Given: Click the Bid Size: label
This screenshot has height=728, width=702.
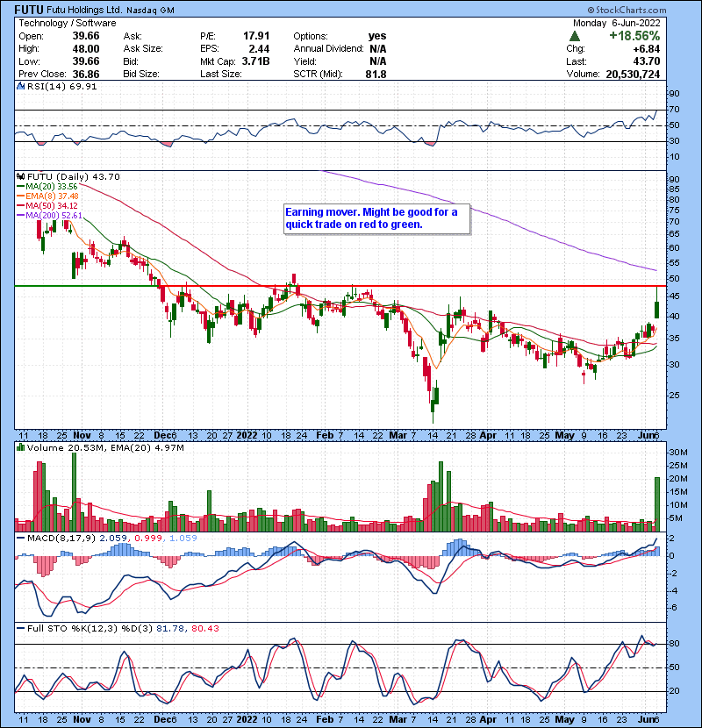Looking at the screenshot, I should pyautogui.click(x=141, y=74).
